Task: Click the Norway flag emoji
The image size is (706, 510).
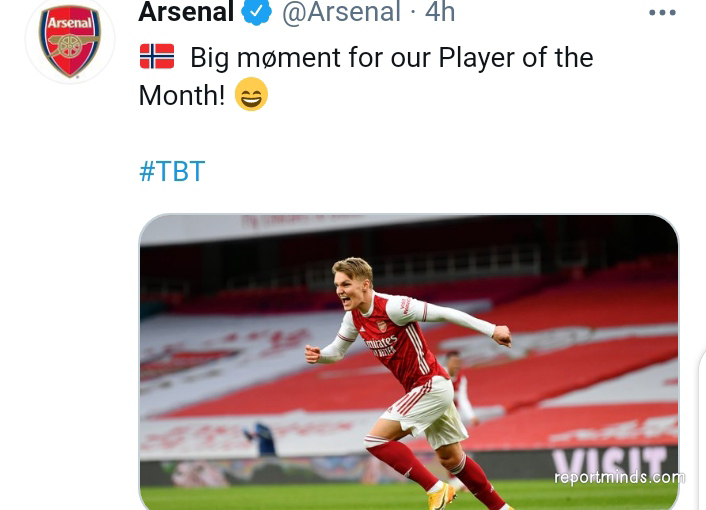Action: click(x=157, y=56)
